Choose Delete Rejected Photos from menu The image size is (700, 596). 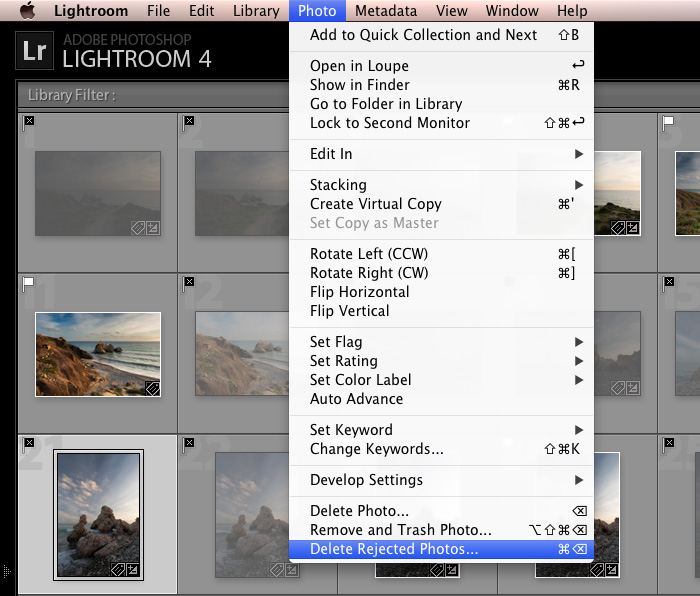(394, 549)
